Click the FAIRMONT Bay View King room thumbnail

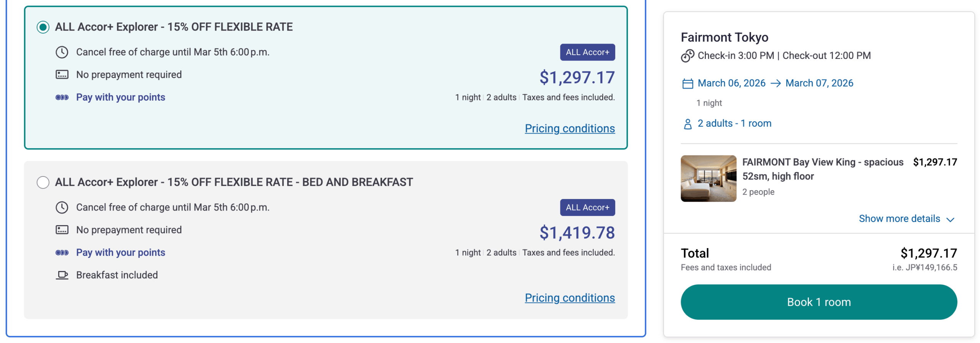[708, 179]
